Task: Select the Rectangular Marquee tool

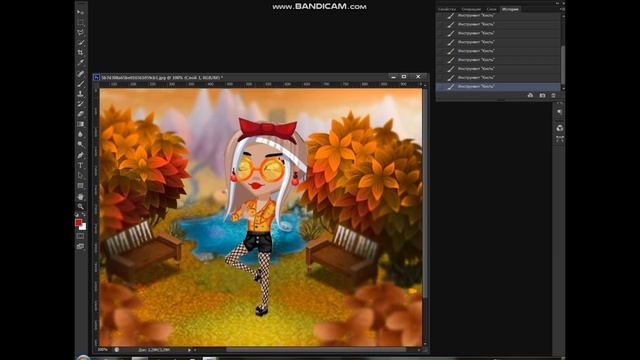Action: [x=80, y=22]
